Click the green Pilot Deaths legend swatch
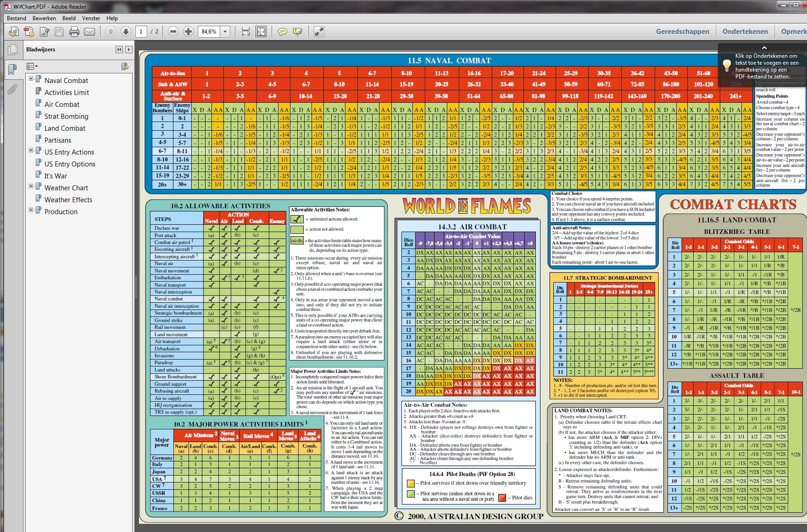Screen dimensions: 807x532 pyautogui.click(x=411, y=493)
